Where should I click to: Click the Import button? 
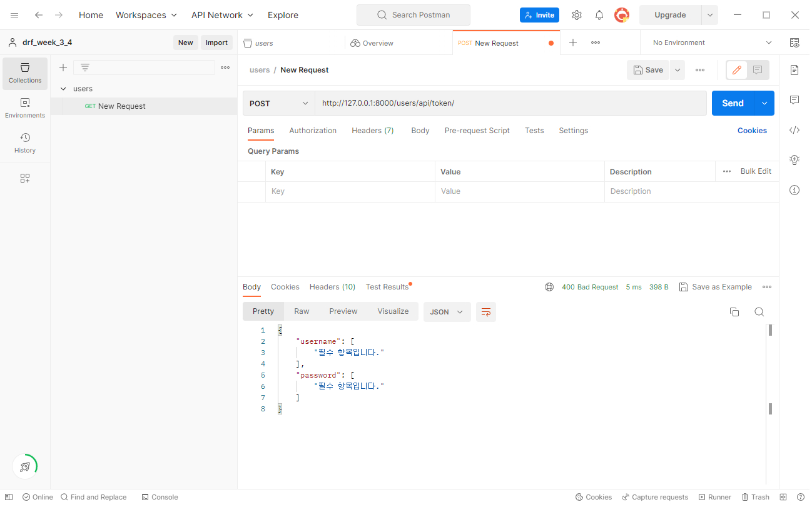click(217, 43)
